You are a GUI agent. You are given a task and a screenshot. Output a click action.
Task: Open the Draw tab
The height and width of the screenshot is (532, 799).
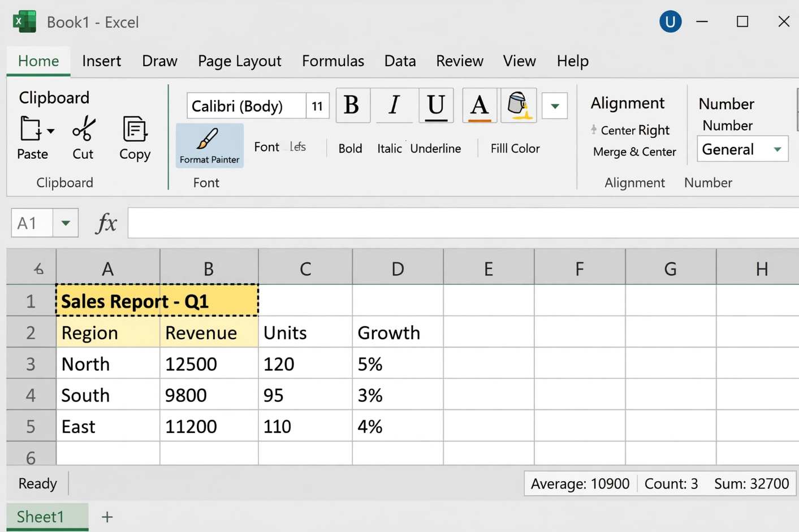[159, 60]
